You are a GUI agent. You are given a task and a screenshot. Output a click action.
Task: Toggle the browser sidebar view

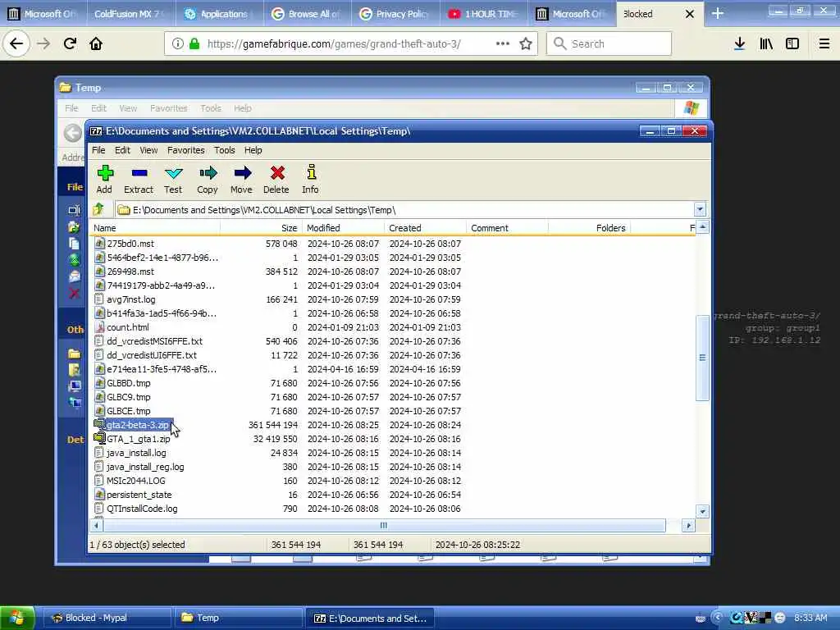[792, 44]
